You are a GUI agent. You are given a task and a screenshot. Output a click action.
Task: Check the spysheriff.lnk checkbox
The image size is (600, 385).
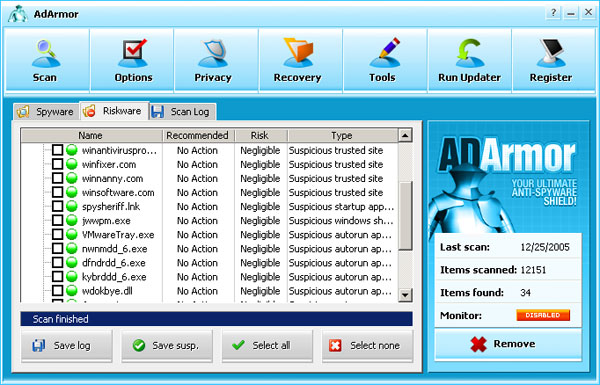[57, 206]
